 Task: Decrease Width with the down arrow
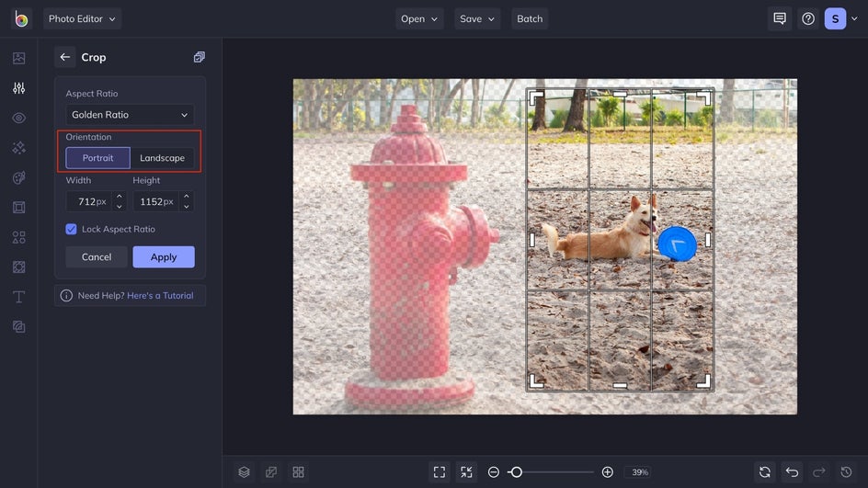119,207
